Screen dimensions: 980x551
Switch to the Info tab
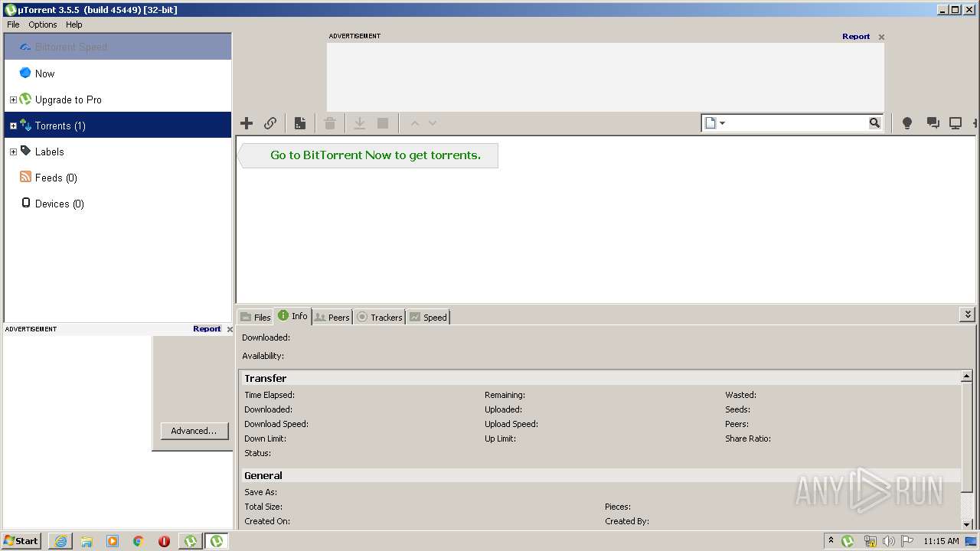point(292,315)
